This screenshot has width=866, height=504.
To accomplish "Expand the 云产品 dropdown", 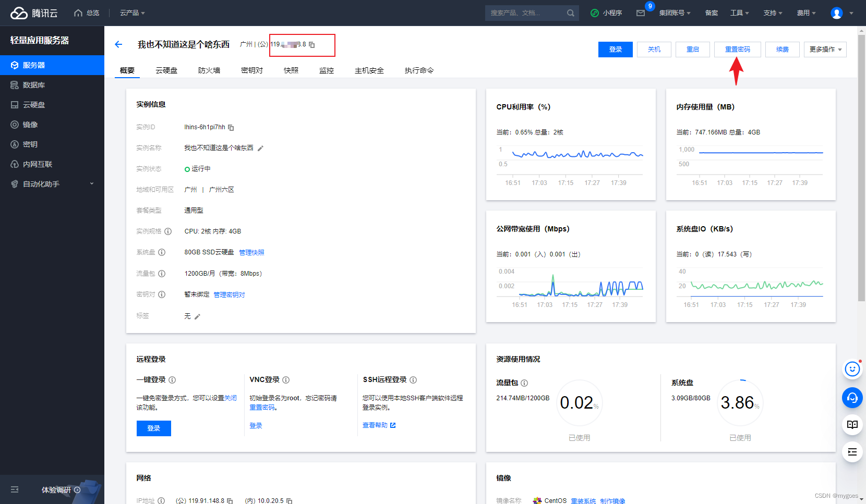I will tap(133, 13).
